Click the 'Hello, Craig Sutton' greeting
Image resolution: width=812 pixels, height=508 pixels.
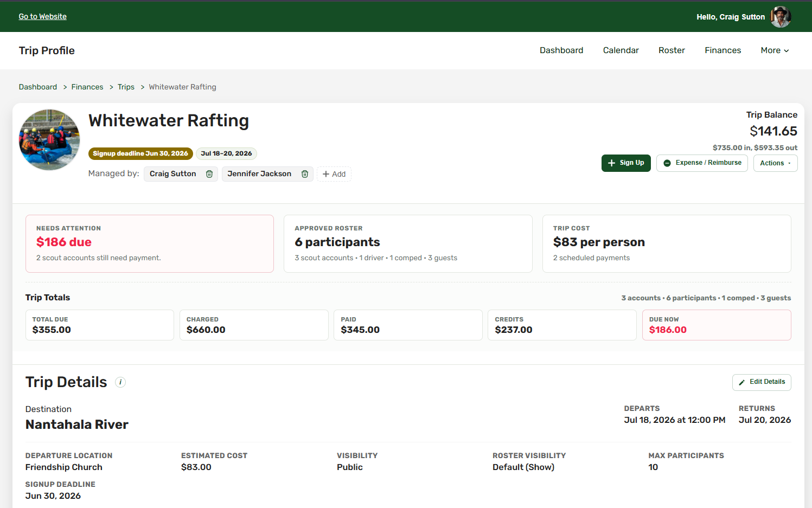tap(731, 17)
